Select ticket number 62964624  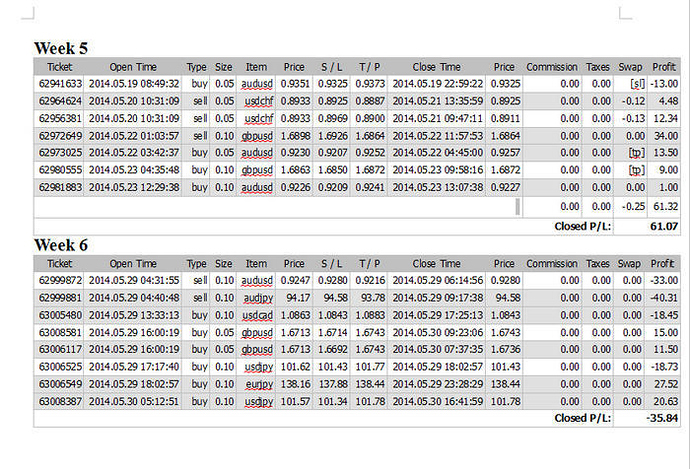pyautogui.click(x=60, y=101)
